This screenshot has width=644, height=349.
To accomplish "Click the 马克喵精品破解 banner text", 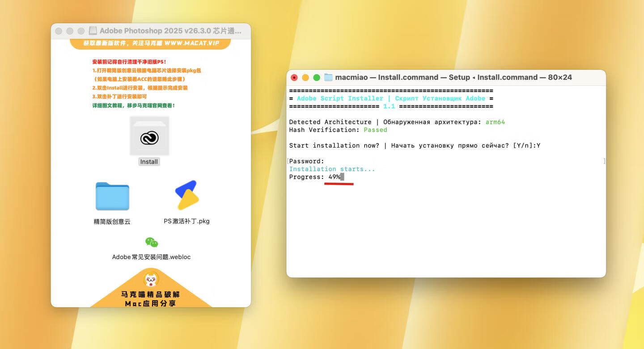I will [151, 294].
